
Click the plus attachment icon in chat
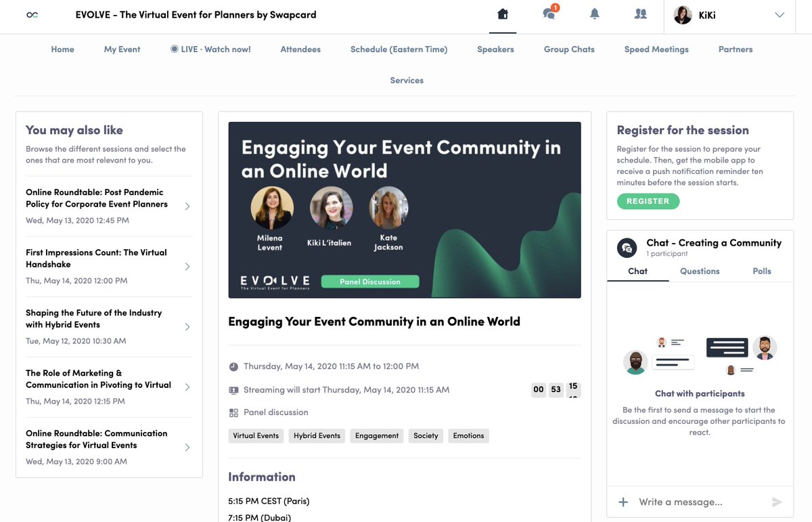click(623, 502)
